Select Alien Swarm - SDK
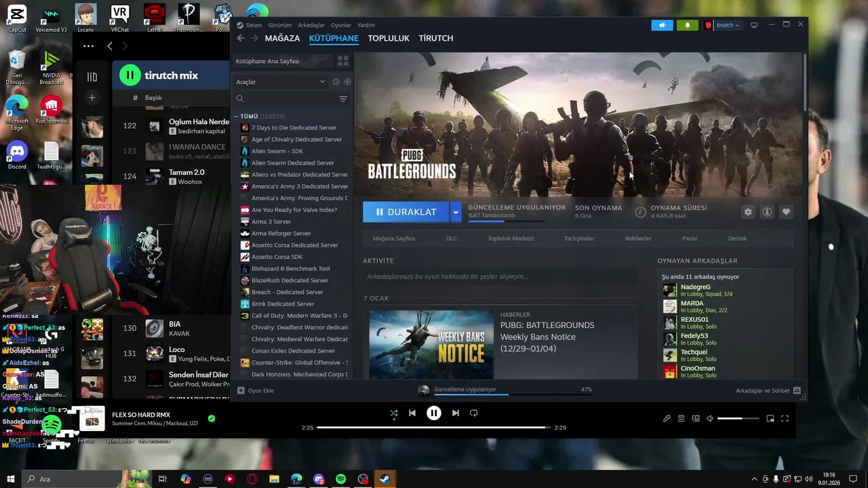 (277, 151)
